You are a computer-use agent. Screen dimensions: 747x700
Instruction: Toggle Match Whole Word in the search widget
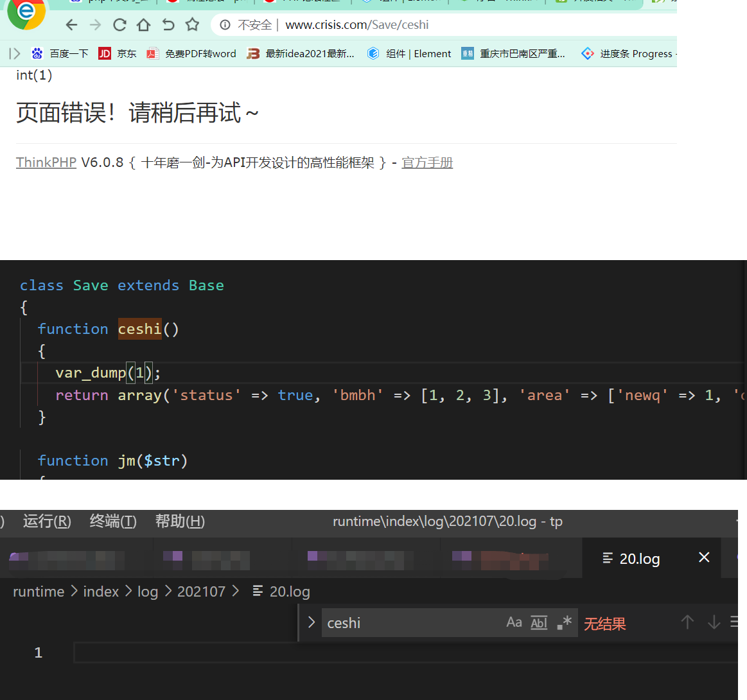click(538, 622)
